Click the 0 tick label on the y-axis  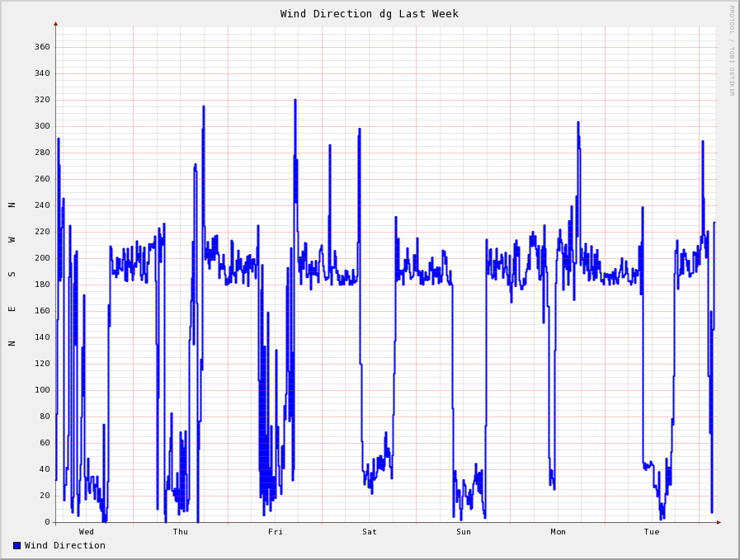[x=47, y=522]
